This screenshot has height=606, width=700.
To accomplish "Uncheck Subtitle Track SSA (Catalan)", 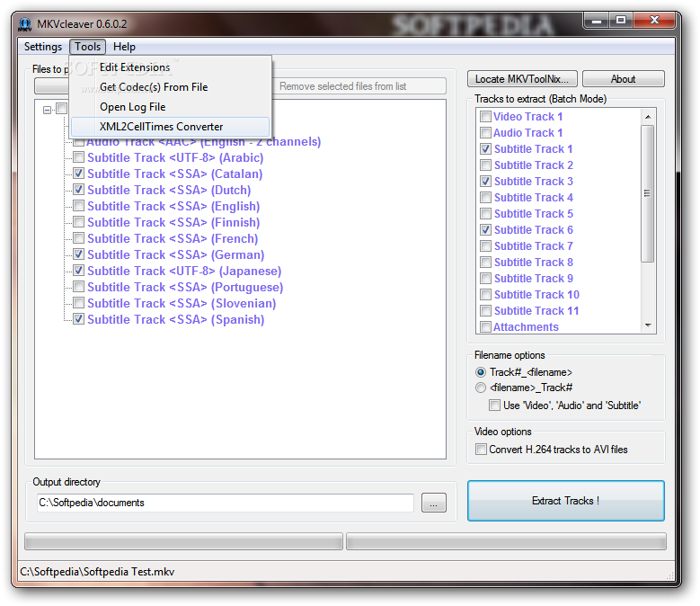I will pyautogui.click(x=78, y=174).
